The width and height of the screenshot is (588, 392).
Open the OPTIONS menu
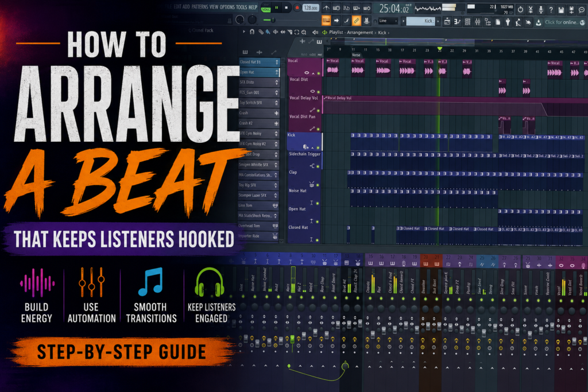point(227,7)
